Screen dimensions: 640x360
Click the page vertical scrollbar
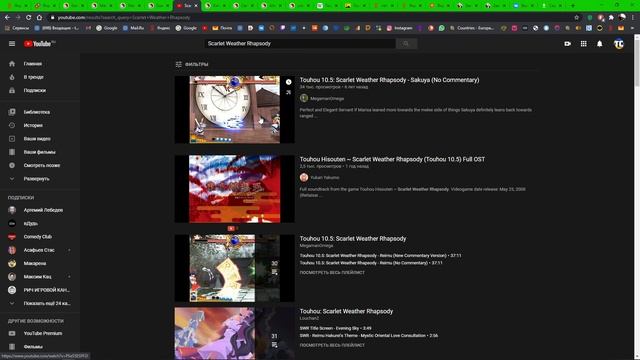coord(637,197)
